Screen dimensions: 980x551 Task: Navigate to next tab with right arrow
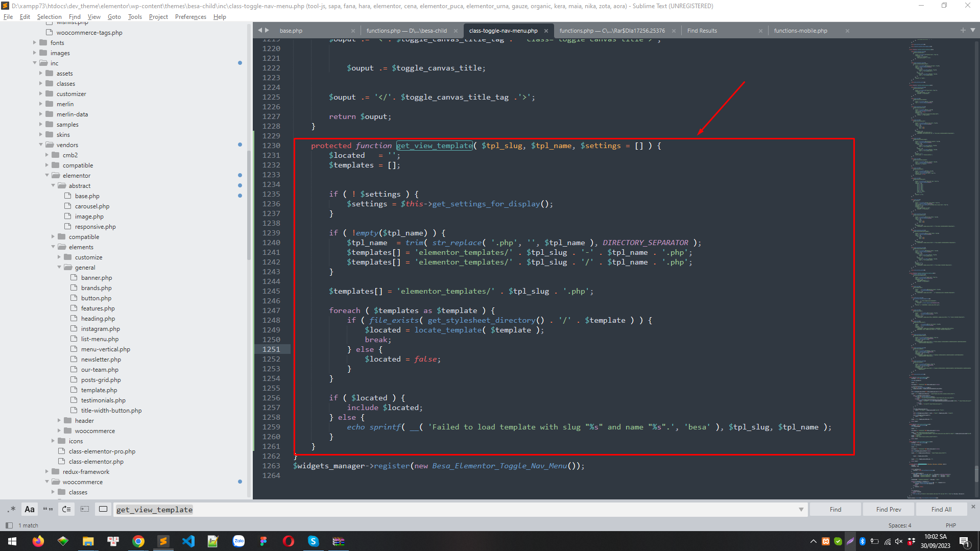pyautogui.click(x=267, y=30)
